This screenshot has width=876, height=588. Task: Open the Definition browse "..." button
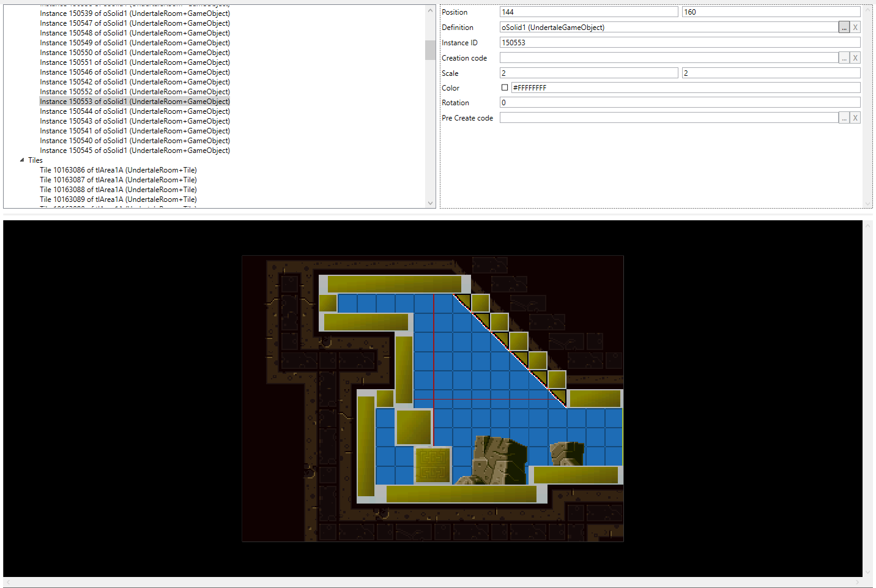[844, 28]
